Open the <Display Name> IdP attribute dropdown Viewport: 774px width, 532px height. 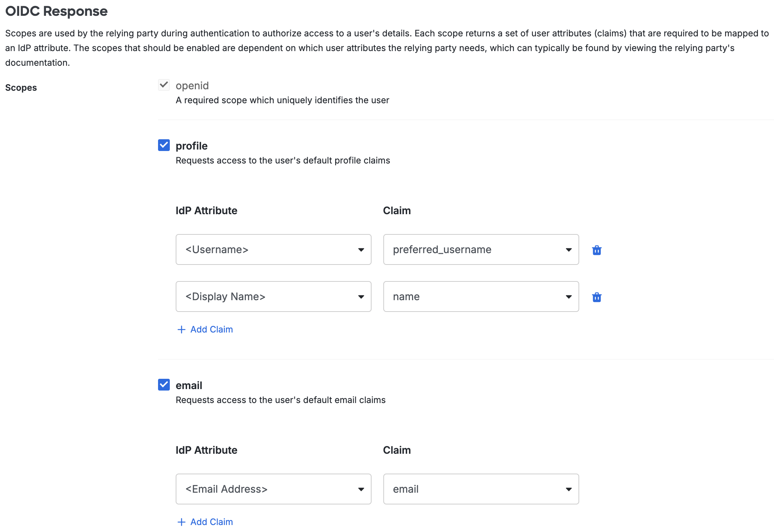(x=273, y=296)
